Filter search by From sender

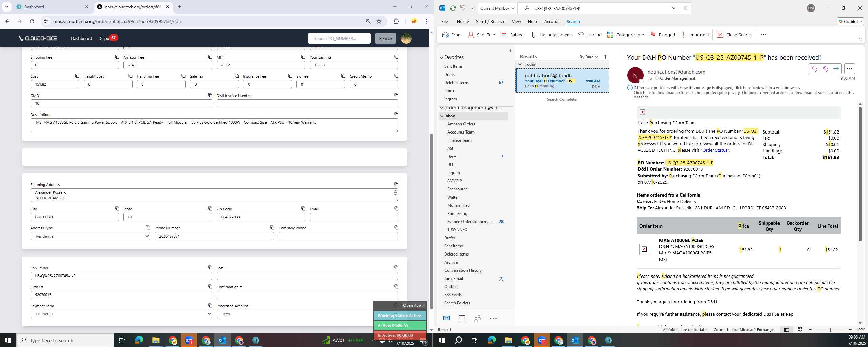452,35
